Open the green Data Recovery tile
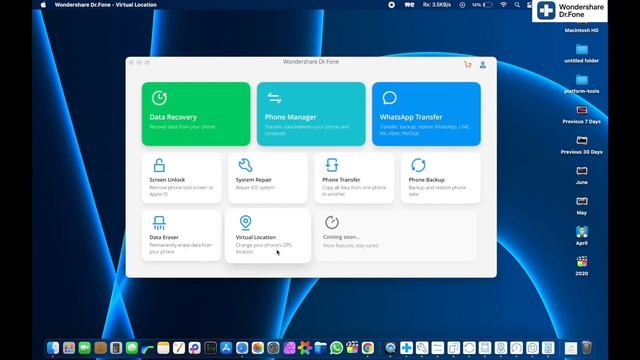Viewport: 640px width, 360px height. click(x=196, y=114)
